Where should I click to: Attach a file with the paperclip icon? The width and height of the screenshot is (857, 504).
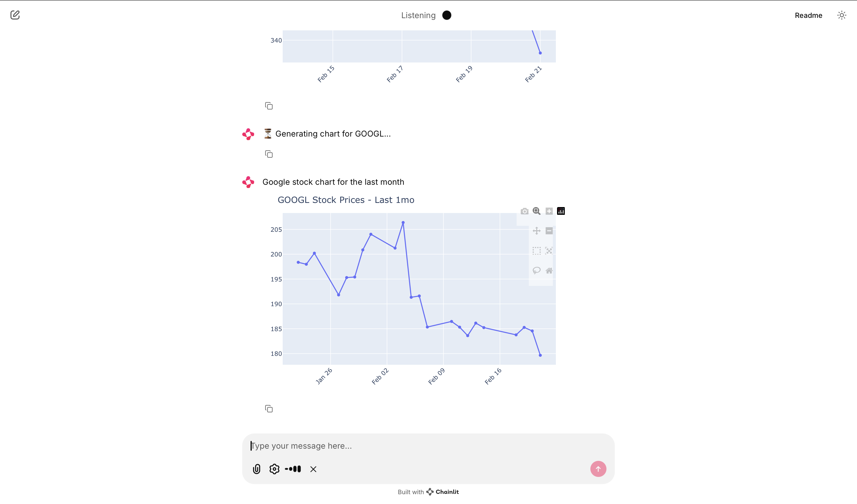pyautogui.click(x=257, y=469)
